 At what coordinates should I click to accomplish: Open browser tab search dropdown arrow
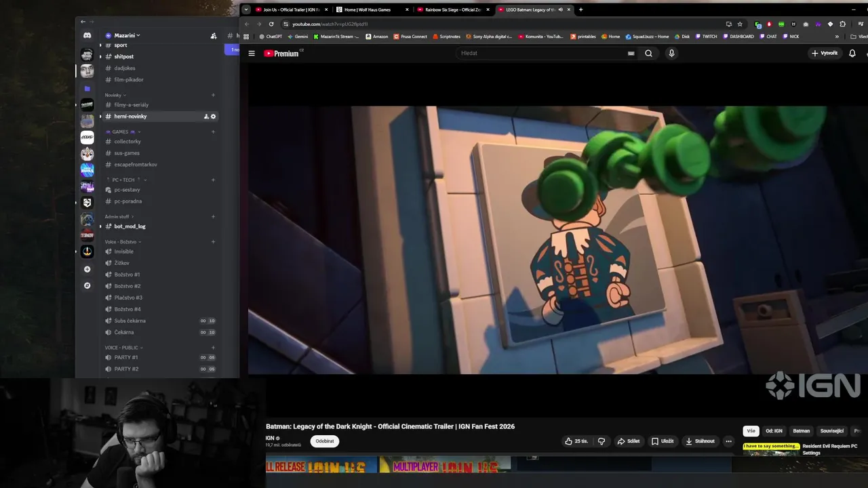point(246,9)
